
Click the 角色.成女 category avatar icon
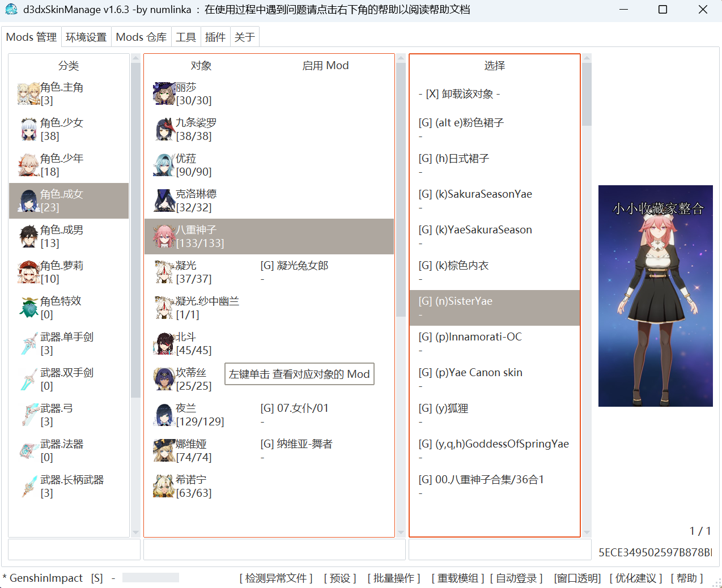click(x=28, y=201)
